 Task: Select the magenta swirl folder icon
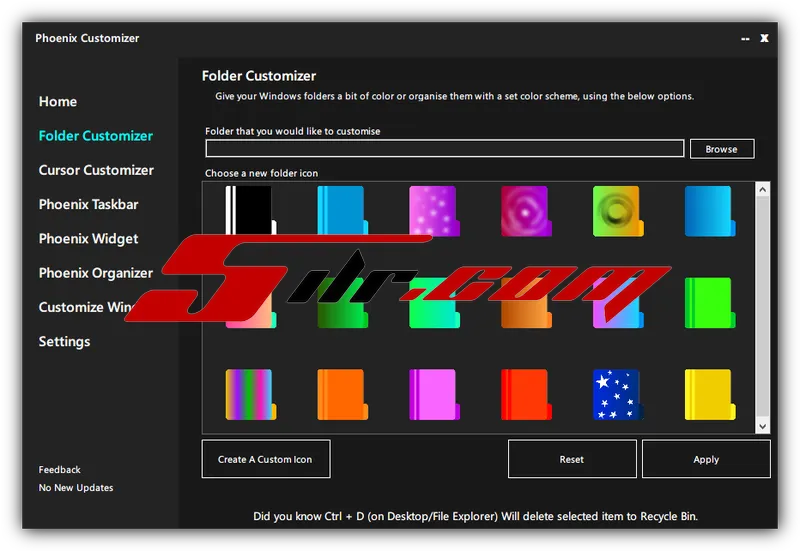coord(526,211)
